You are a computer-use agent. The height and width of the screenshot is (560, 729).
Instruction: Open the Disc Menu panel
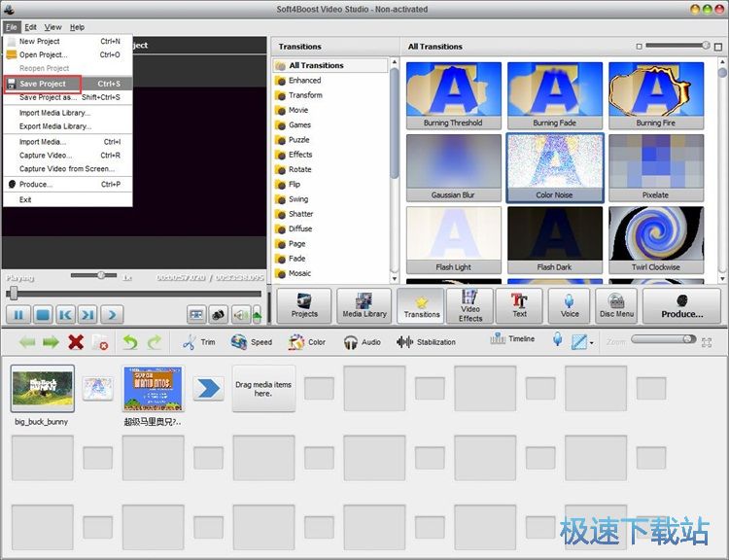(616, 305)
